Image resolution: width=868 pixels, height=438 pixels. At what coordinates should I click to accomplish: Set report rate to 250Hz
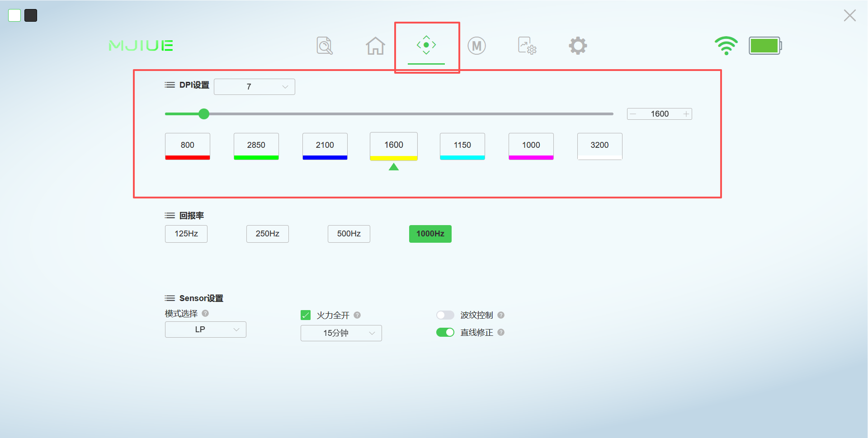pos(268,234)
